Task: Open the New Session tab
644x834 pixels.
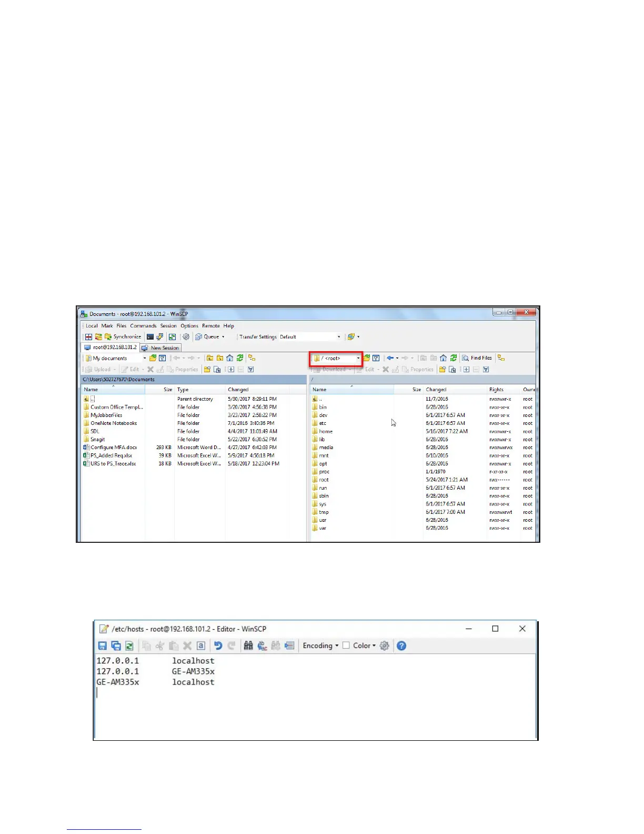Action: (x=160, y=348)
